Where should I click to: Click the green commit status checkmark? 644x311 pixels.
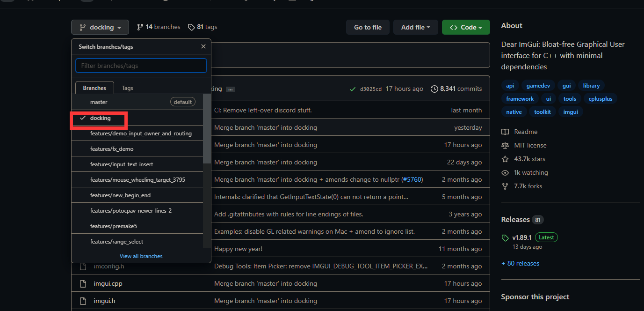tap(352, 89)
